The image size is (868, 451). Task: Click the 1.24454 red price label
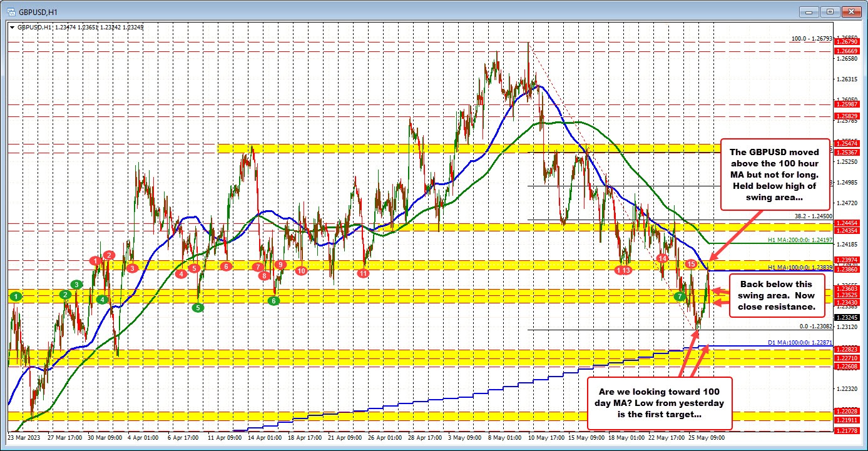click(x=847, y=223)
